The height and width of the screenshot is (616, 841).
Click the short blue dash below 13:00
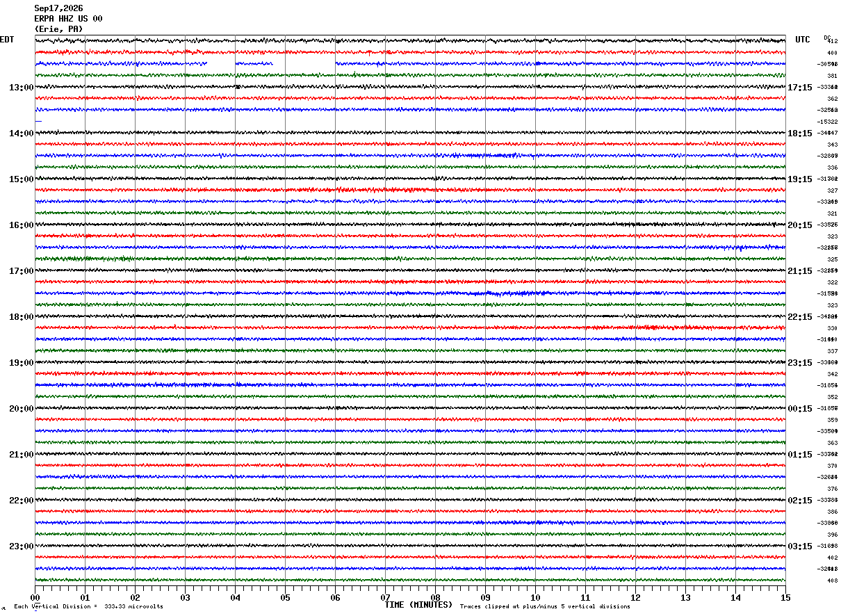pos(38,122)
